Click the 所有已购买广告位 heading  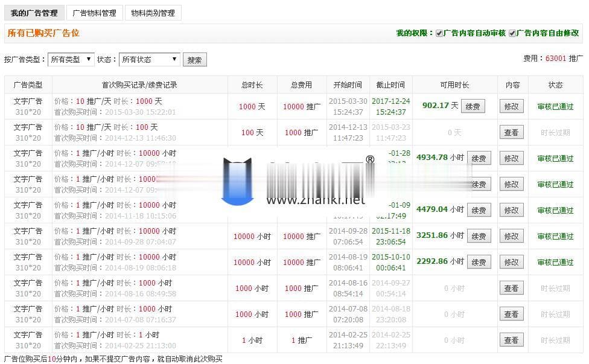tap(43, 33)
